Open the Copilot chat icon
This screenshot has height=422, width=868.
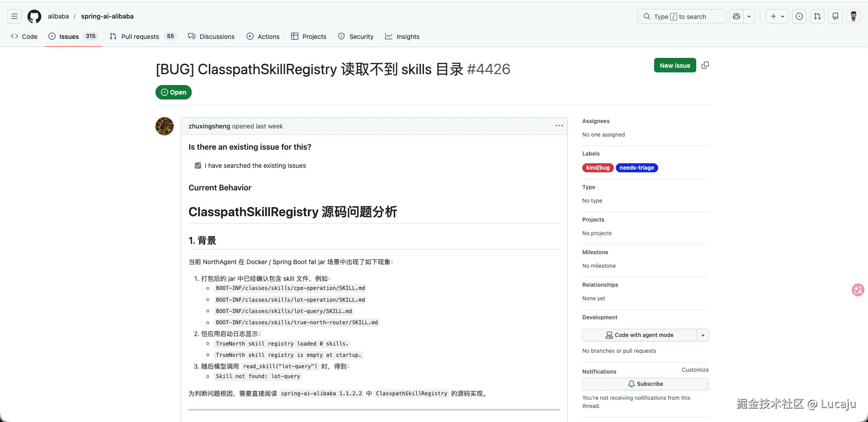(736, 16)
